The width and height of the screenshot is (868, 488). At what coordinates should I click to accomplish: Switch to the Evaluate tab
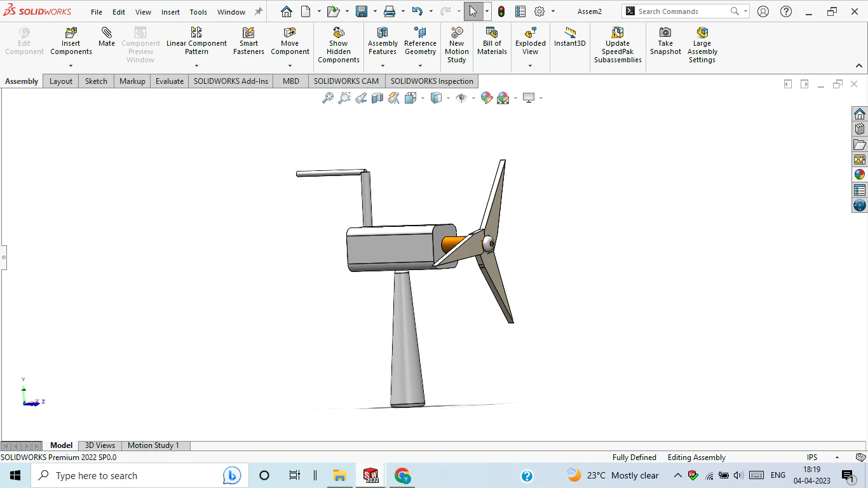[x=170, y=81]
